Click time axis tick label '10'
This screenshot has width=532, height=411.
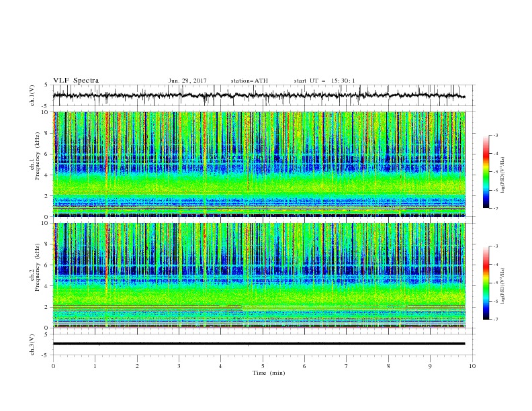(x=472, y=366)
